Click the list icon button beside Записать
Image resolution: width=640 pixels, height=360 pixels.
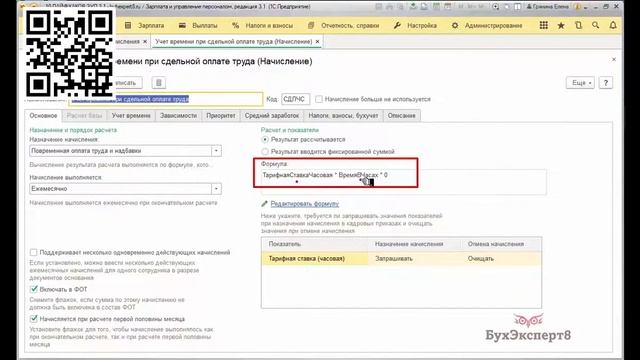coord(159,83)
